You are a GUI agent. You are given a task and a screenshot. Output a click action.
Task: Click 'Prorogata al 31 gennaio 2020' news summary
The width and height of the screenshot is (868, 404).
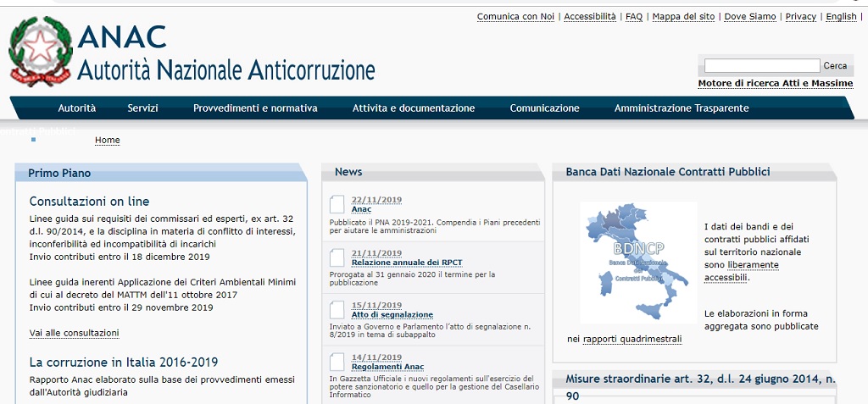tap(413, 279)
